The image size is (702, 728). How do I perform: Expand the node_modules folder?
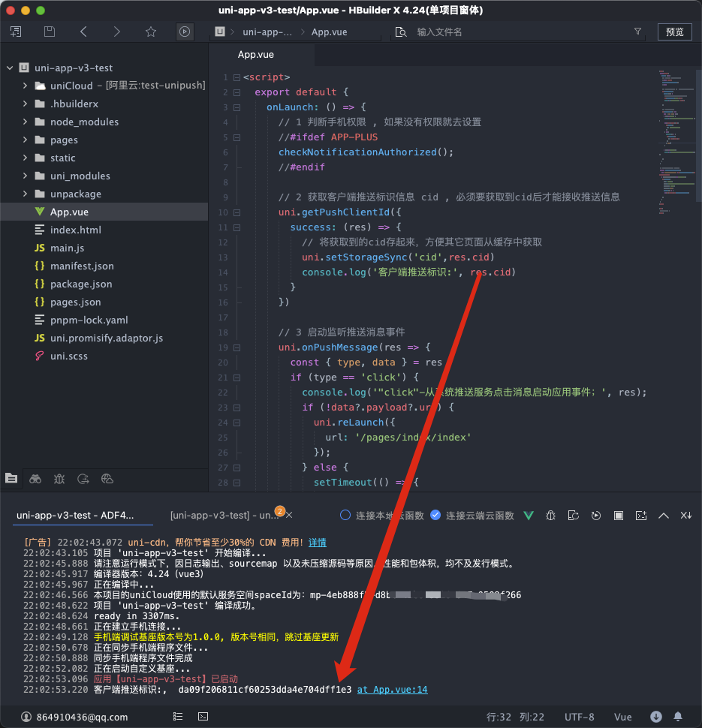point(25,122)
